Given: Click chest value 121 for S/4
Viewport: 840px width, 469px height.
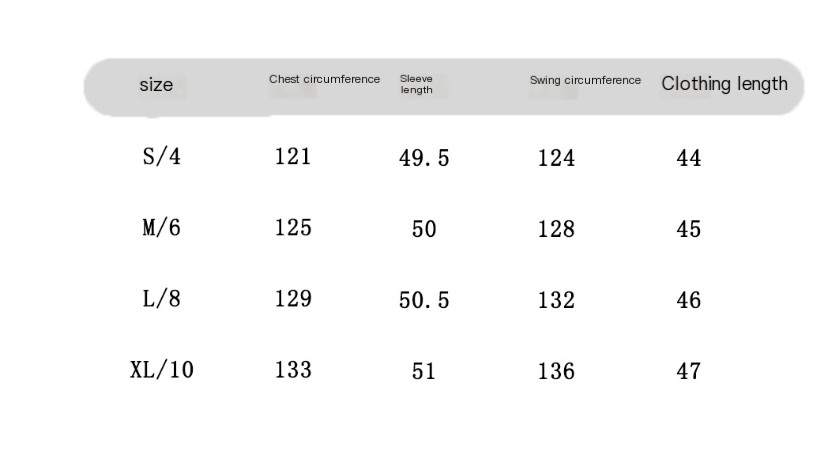Looking at the screenshot, I should point(293,157).
